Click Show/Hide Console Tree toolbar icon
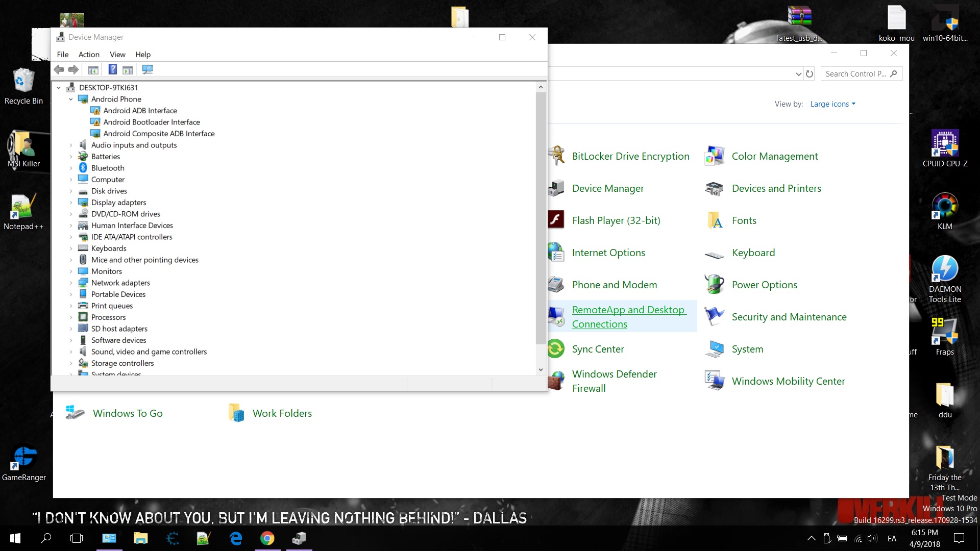This screenshot has width=980, height=551. [x=93, y=69]
